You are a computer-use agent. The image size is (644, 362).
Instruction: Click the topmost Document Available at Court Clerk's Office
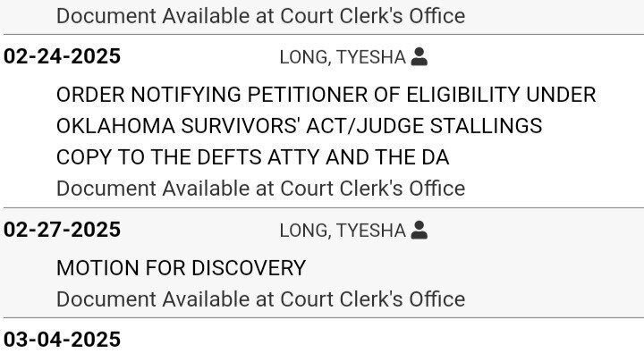tap(260, 15)
